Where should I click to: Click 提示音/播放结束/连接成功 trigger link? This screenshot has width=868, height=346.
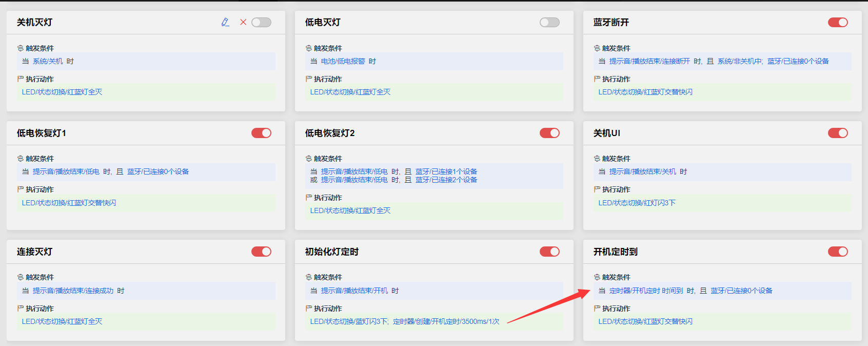pos(73,291)
